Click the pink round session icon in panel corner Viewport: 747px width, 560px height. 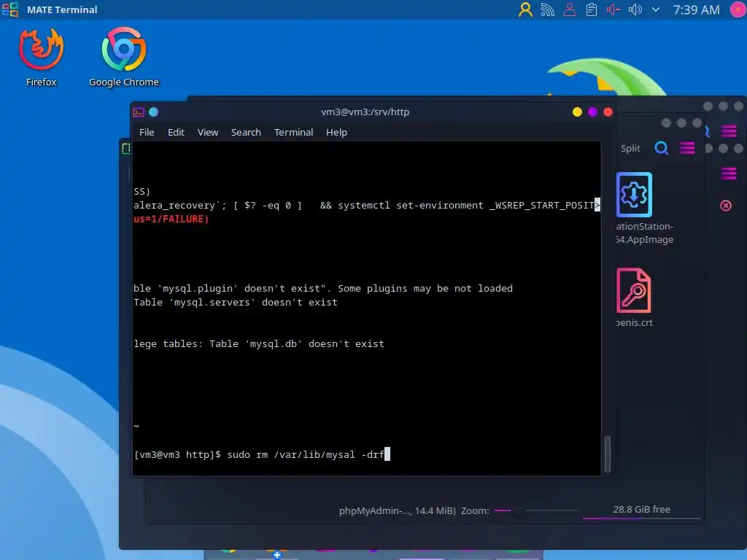(738, 9)
